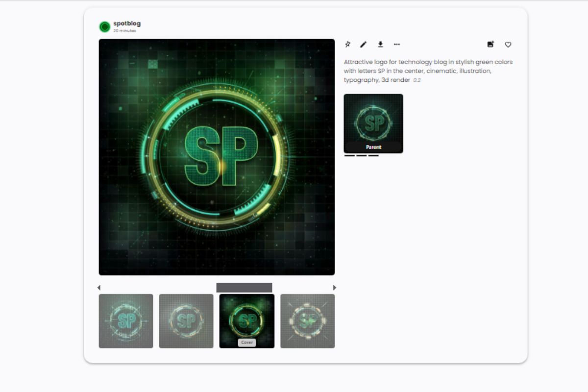Click the gray bar above the Cover thumbnail

pyautogui.click(x=244, y=288)
